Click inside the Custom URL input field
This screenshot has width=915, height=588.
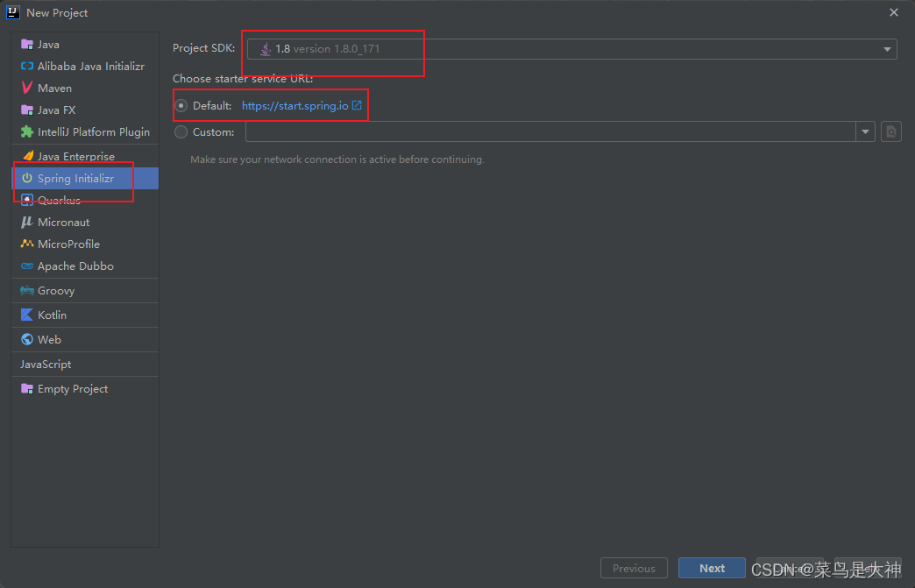(x=543, y=131)
